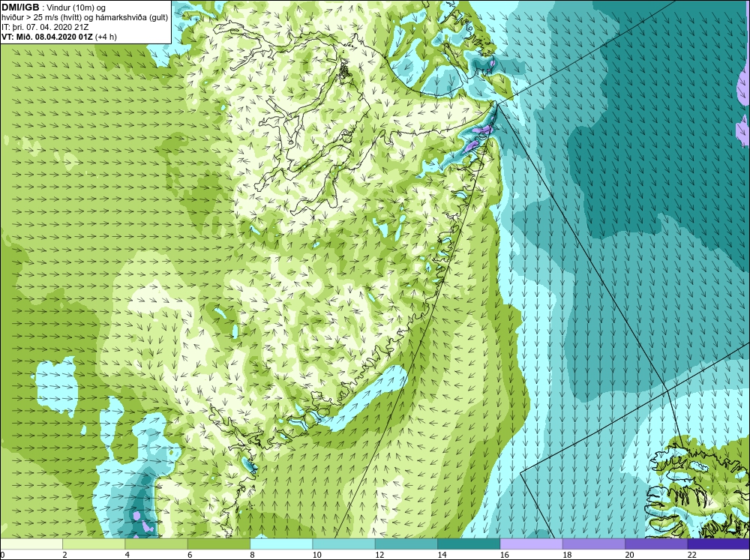The image size is (750, 560).
Task: Click the 20–22 m/s violet legend swatch
Action: pyautogui.click(x=655, y=544)
